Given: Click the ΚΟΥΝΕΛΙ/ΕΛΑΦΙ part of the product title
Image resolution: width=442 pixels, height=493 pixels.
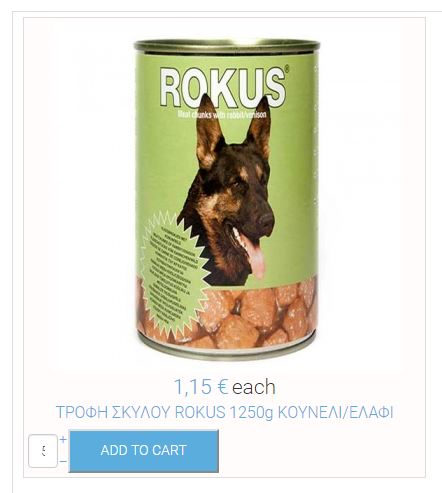Looking at the screenshot, I should (x=336, y=412).
